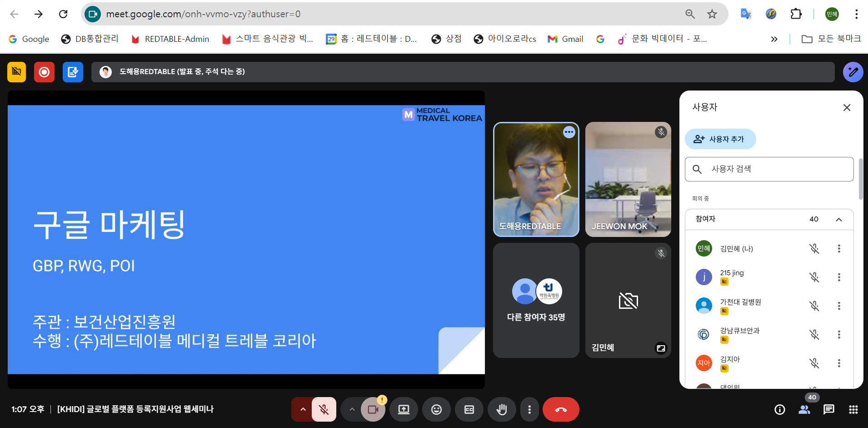The height and width of the screenshot is (428, 868).
Task: Unmute the microphone
Action: tap(324, 409)
